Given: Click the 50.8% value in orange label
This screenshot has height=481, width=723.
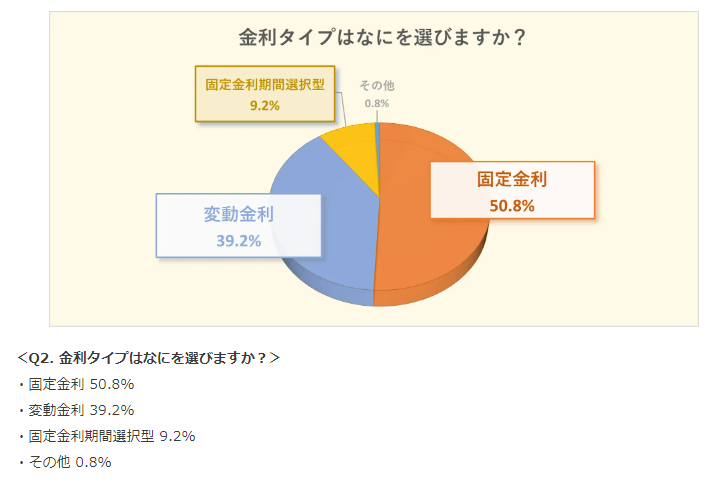Looking at the screenshot, I should [x=512, y=206].
